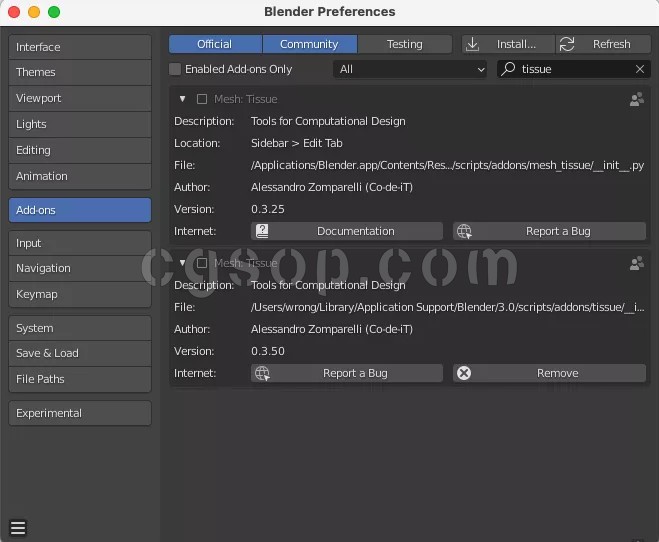Click the Install download arrow icon
Image resolution: width=659 pixels, height=542 pixels.
coord(472,44)
